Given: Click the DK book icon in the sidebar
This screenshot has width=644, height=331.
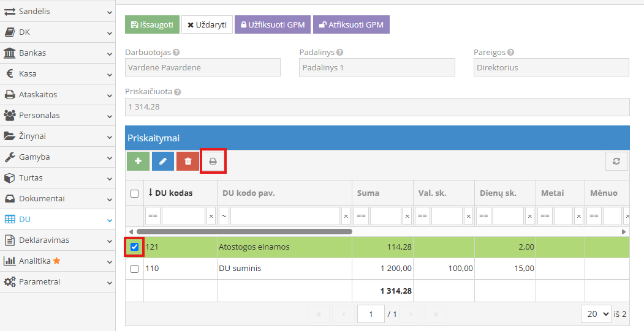Looking at the screenshot, I should [9, 32].
